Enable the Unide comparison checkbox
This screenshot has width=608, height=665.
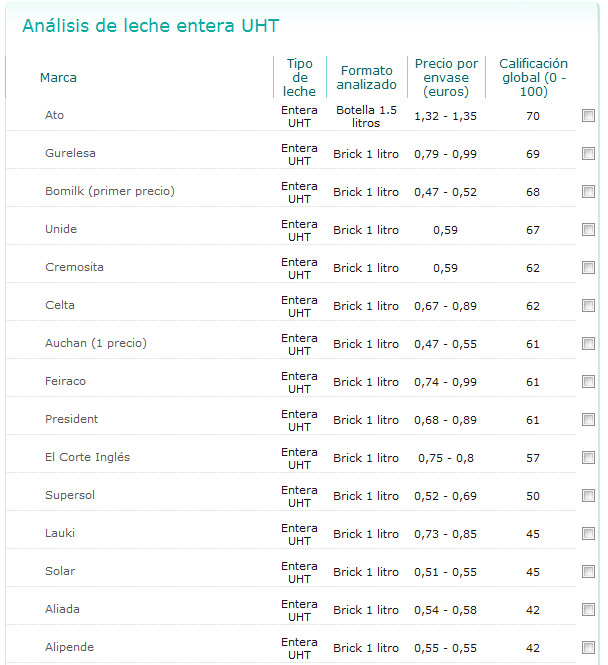pyautogui.click(x=588, y=230)
